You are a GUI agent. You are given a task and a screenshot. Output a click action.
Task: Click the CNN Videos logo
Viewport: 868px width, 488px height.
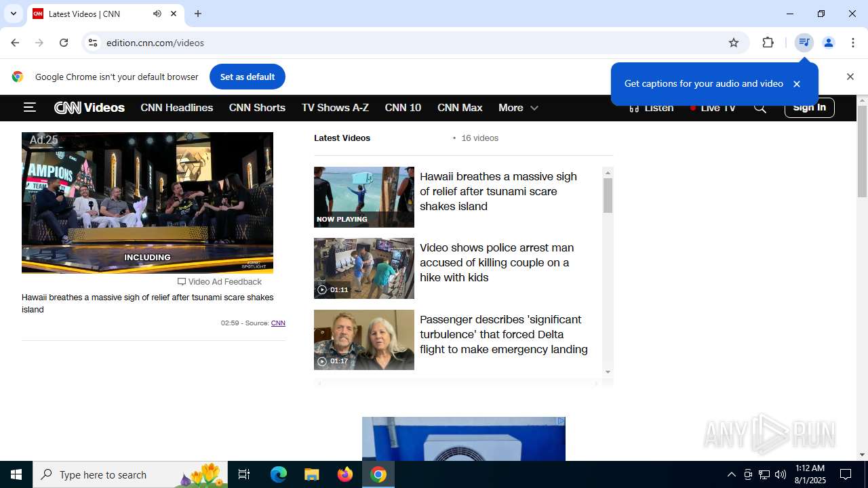point(90,108)
